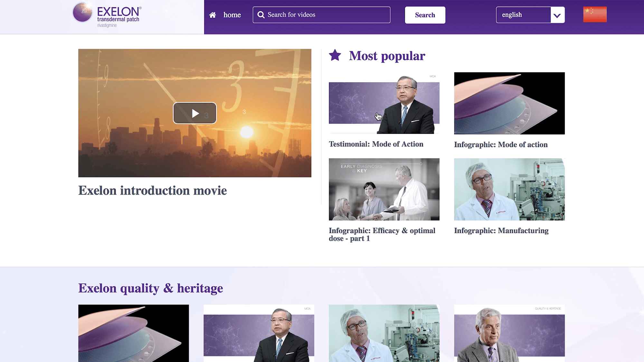Image resolution: width=644 pixels, height=362 pixels.
Task: Open MOA testimonial thumbnail in quality & heritage
Action: (259, 333)
